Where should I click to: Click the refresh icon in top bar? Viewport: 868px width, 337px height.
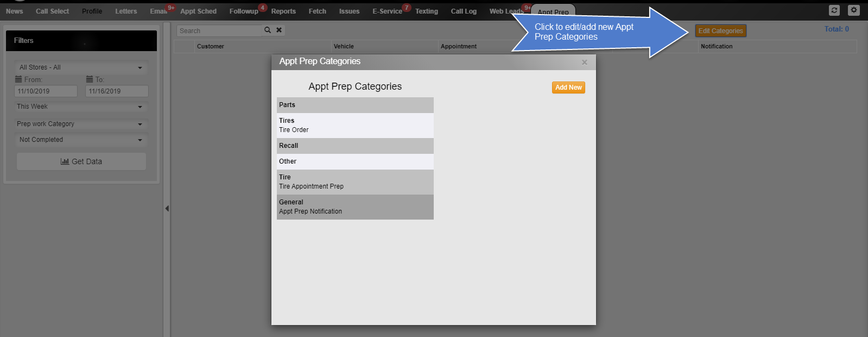(834, 10)
